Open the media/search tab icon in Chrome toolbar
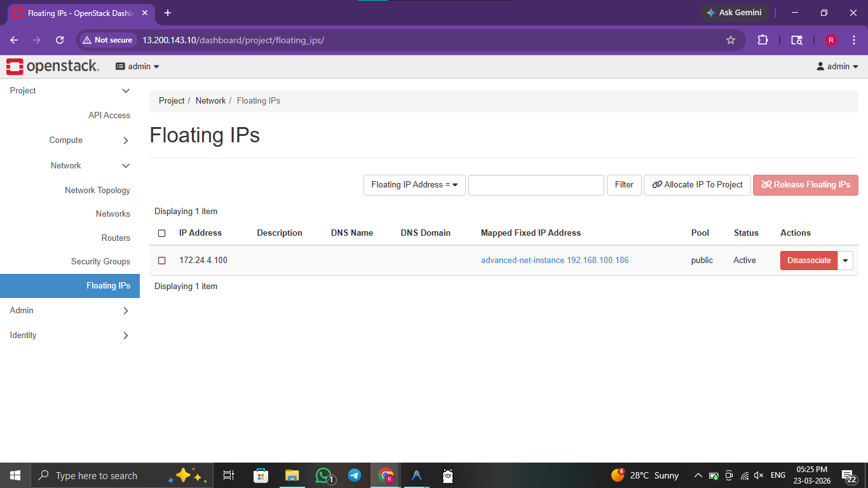 796,40
